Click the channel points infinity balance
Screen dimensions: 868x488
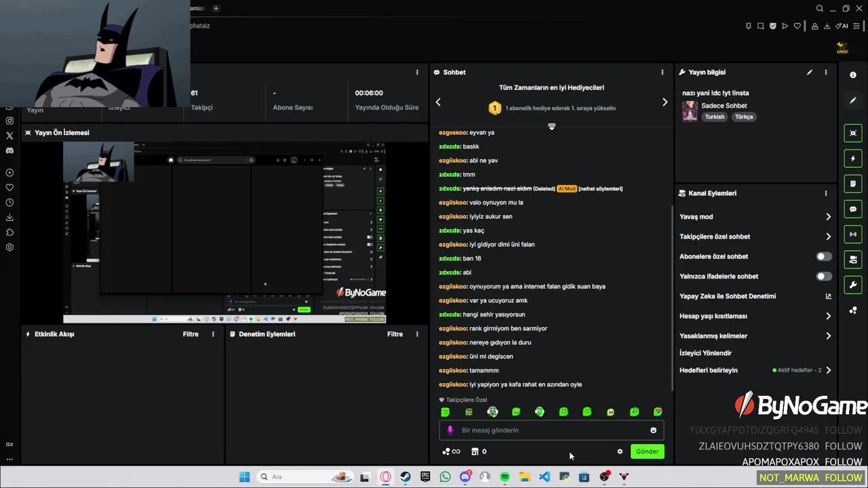[x=451, y=451]
